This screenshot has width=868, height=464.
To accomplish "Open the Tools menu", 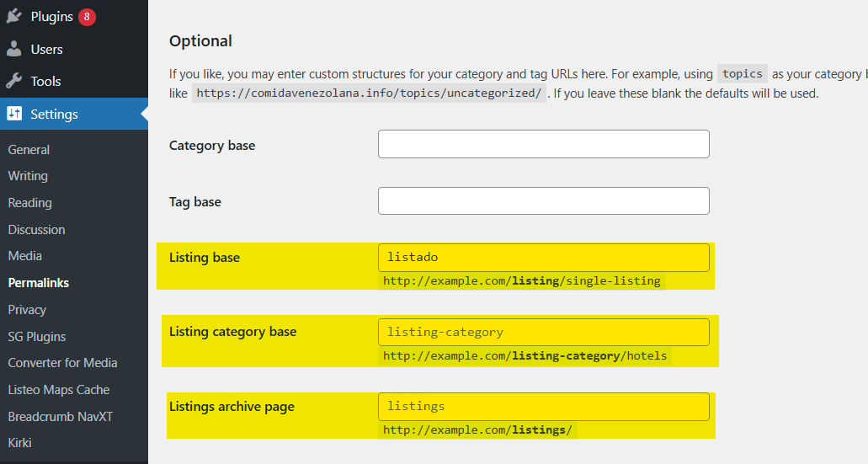I will [x=45, y=81].
